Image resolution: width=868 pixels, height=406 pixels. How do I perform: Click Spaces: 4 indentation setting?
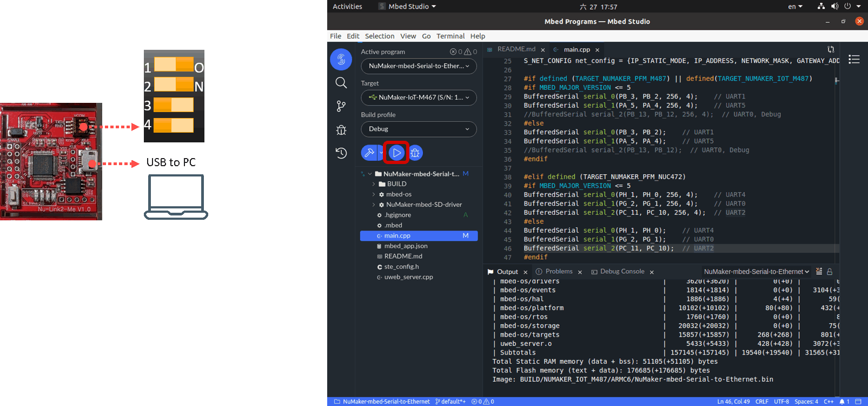806,402
